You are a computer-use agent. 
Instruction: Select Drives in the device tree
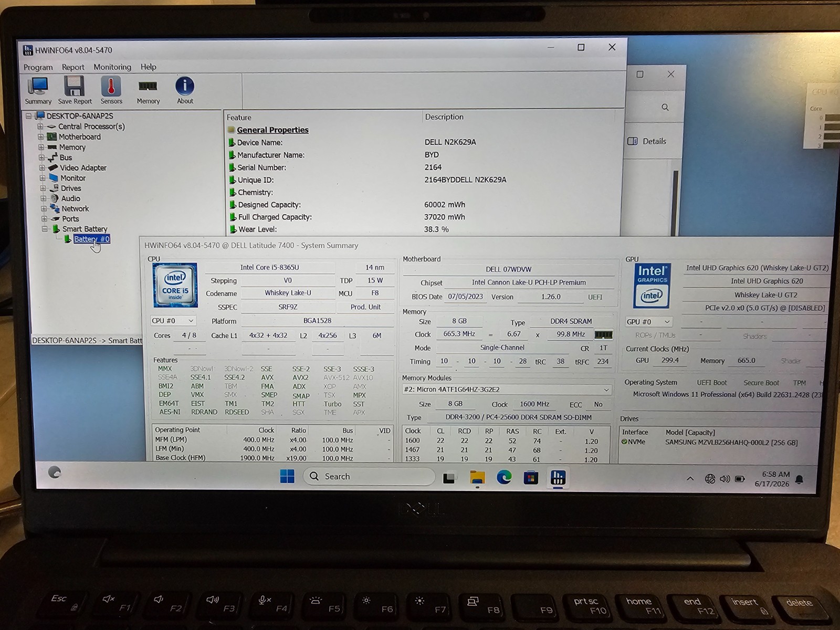[x=71, y=188]
